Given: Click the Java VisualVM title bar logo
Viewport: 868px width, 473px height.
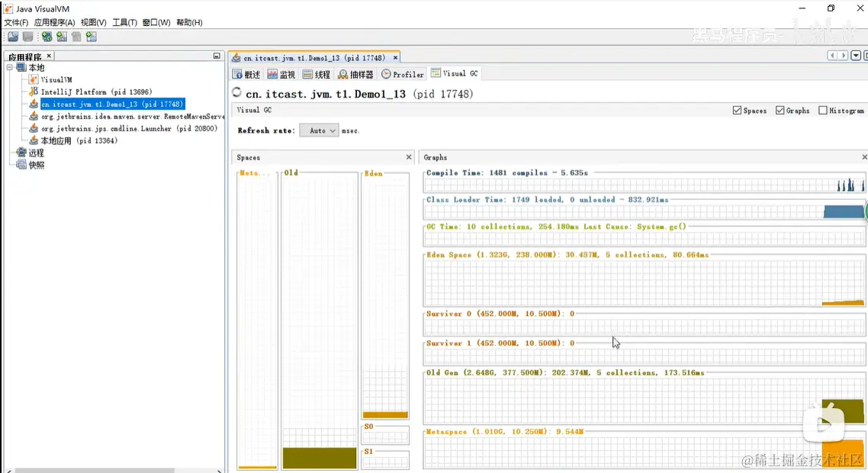Looking at the screenshot, I should point(8,8).
